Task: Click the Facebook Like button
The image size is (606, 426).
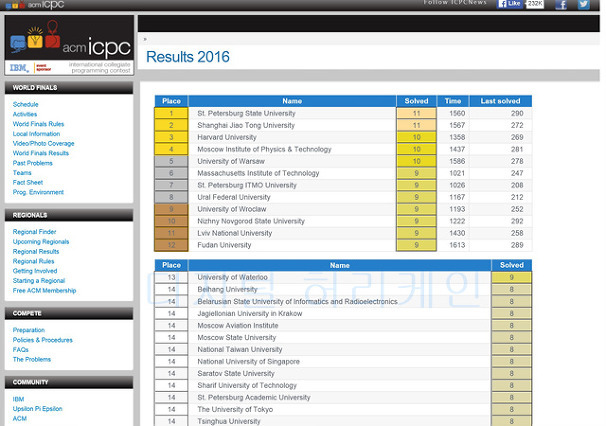Action: click(510, 4)
